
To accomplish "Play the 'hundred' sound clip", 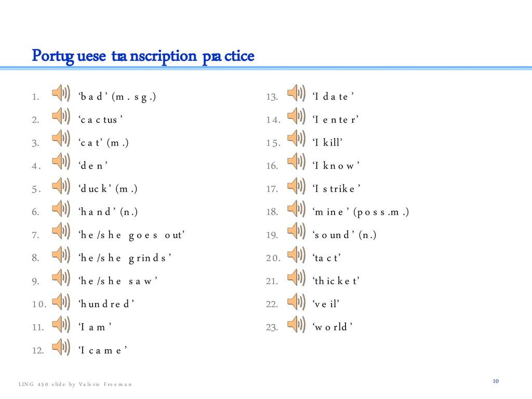I will 61,301.
